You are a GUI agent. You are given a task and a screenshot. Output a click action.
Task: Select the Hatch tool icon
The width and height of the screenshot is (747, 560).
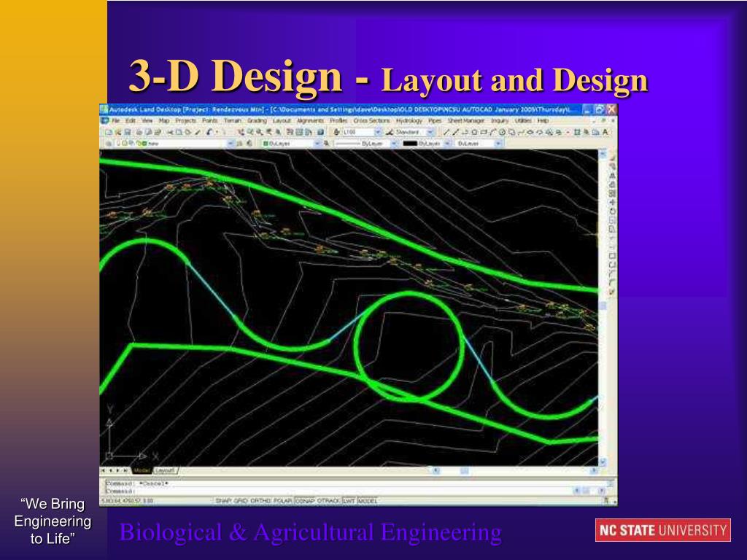coord(578,132)
